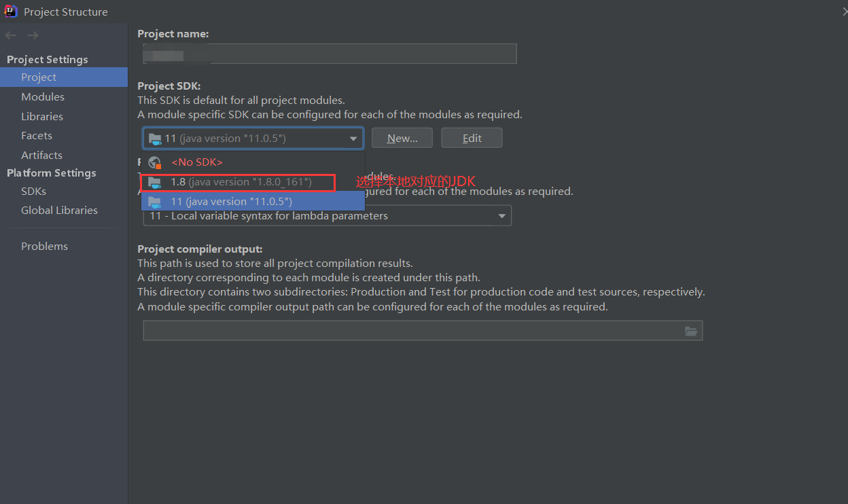The width and height of the screenshot is (848, 504).
Task: Open the project language level dropdown
Action: click(x=502, y=215)
